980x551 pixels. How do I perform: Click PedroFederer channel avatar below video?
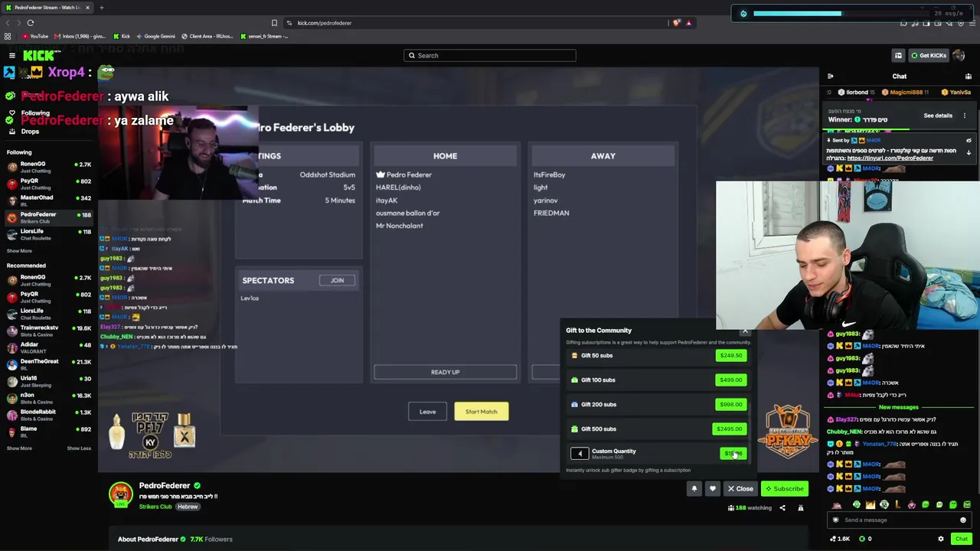(x=120, y=495)
